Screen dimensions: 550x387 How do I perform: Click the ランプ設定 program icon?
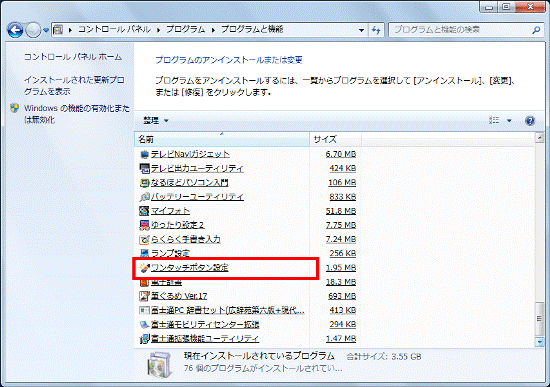pyautogui.click(x=144, y=253)
